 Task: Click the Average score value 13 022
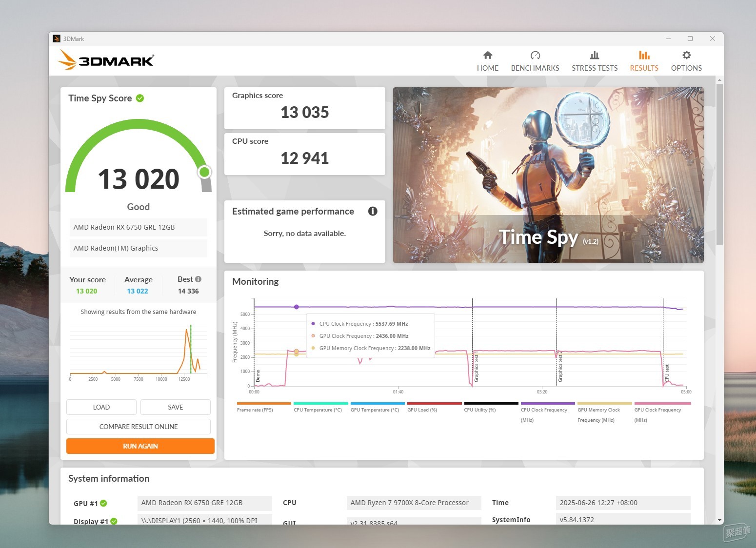[x=138, y=291]
